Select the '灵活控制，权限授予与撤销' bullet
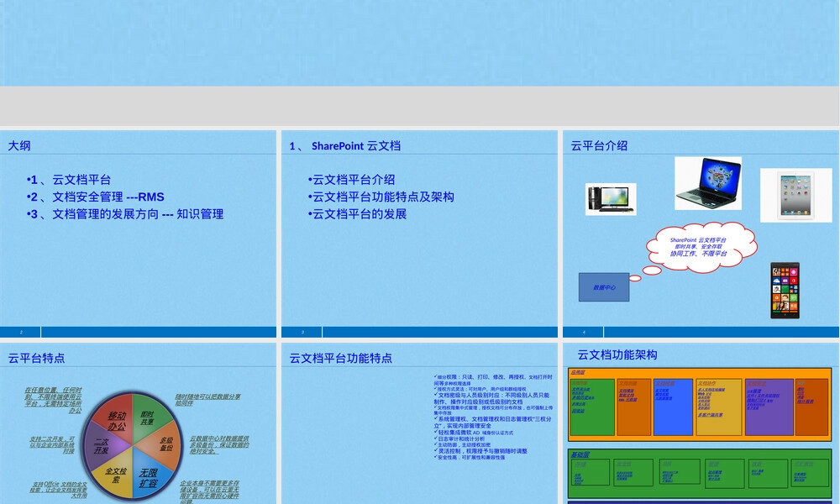This screenshot has width=840, height=504. click(480, 451)
